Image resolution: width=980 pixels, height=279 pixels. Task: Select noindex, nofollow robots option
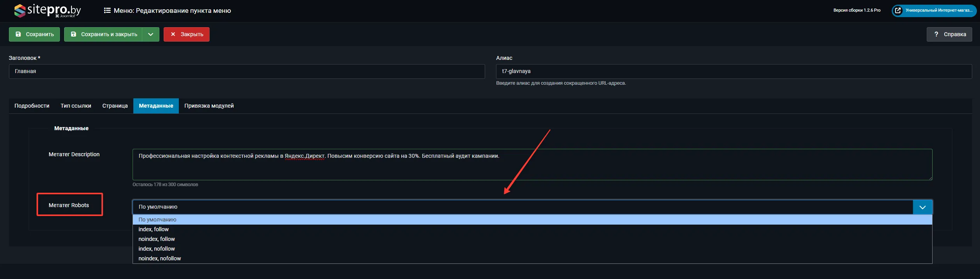pyautogui.click(x=160, y=258)
